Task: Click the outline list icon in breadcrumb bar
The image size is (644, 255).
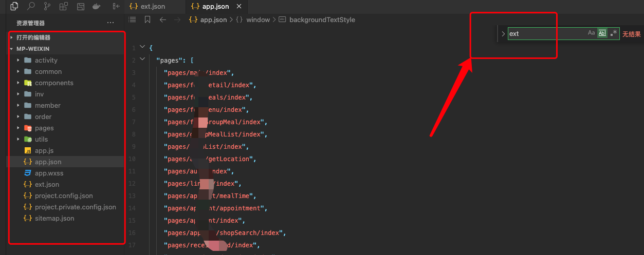Action: coord(132,19)
